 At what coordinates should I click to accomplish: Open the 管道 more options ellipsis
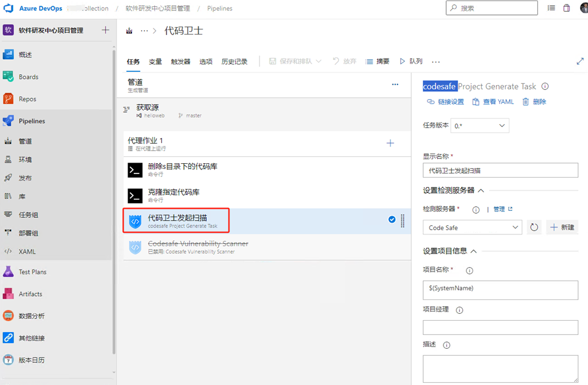(x=395, y=84)
